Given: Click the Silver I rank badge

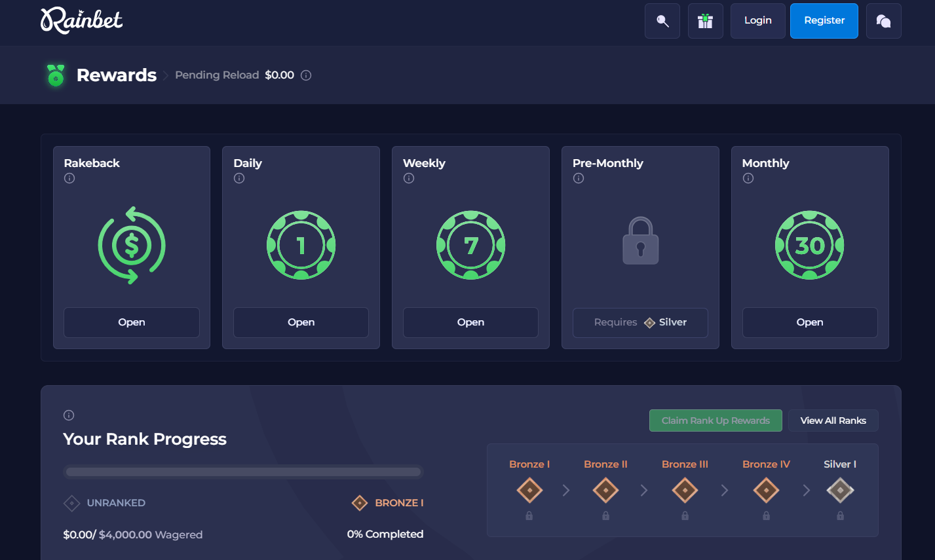Looking at the screenshot, I should click(x=840, y=490).
